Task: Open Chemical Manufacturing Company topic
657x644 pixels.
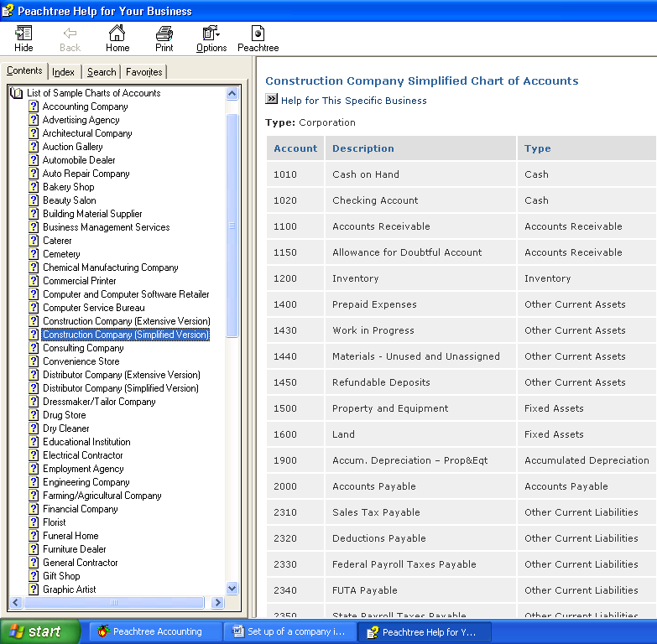Action: (111, 267)
